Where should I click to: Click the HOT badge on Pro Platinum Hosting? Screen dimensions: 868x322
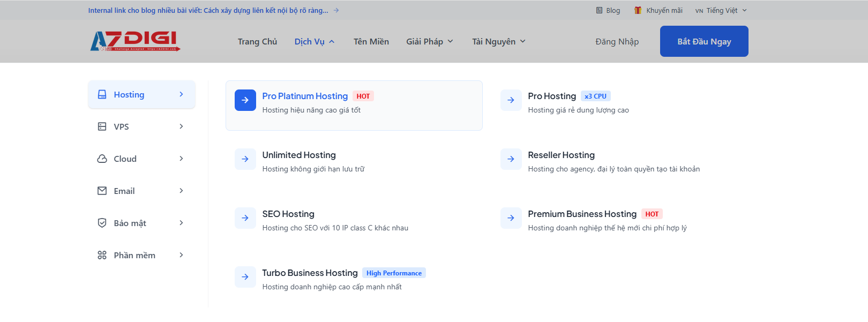point(363,96)
